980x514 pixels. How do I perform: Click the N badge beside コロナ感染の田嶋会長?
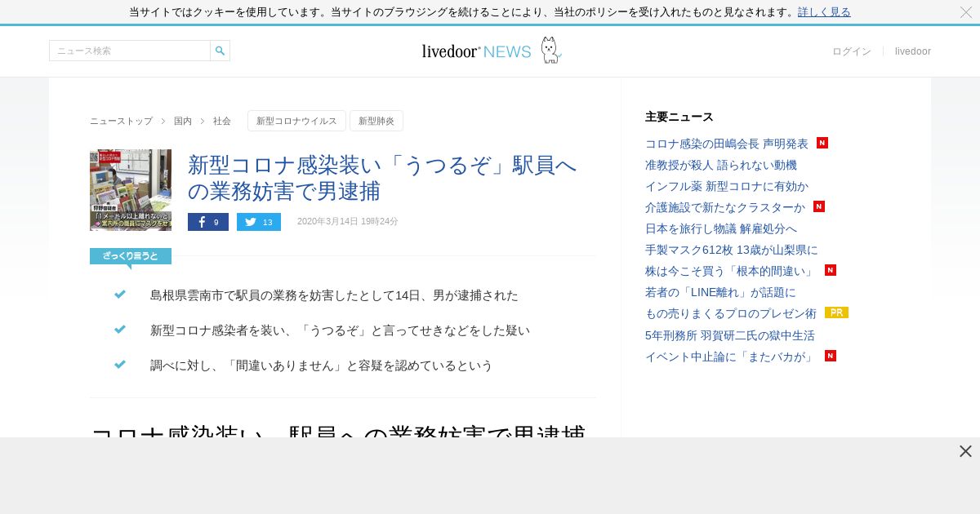tap(822, 143)
